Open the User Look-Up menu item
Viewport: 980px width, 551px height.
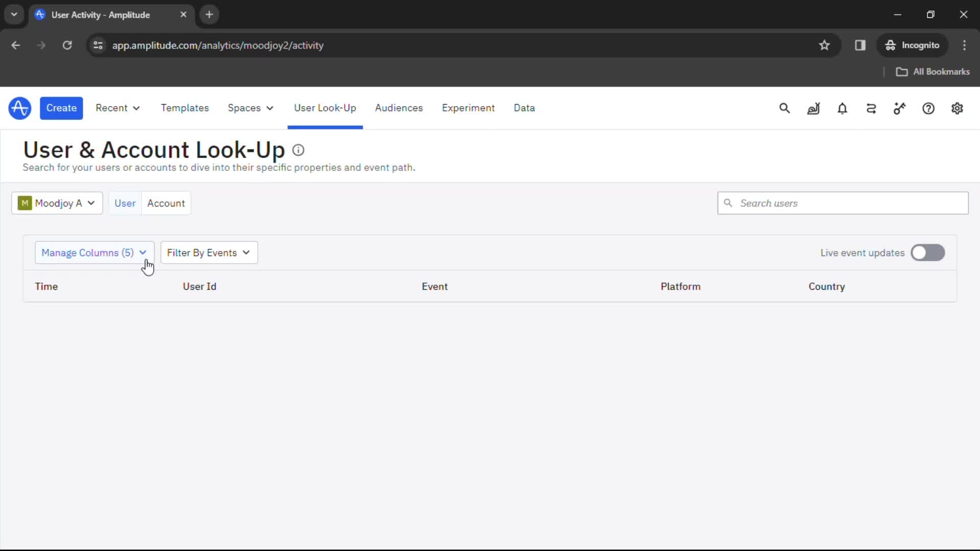click(x=325, y=108)
